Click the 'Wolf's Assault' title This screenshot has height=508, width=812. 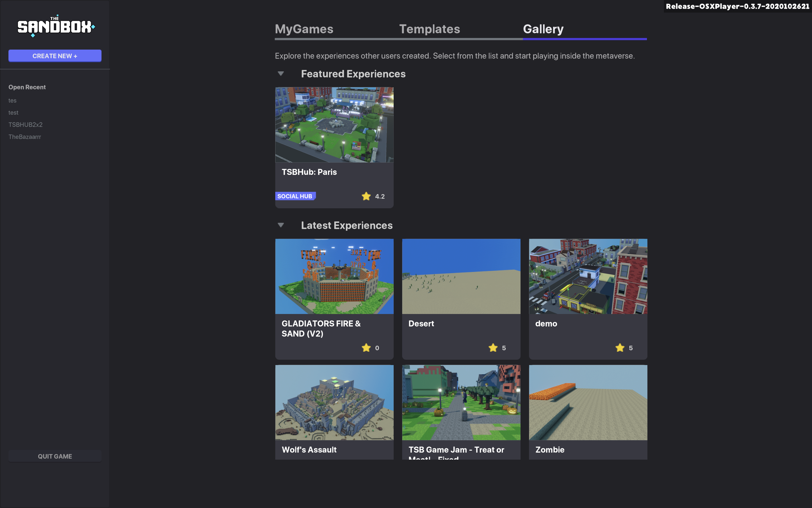309,449
